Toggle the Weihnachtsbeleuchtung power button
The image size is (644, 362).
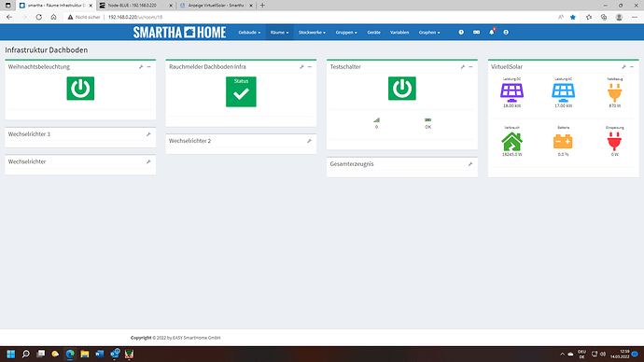click(x=80, y=89)
